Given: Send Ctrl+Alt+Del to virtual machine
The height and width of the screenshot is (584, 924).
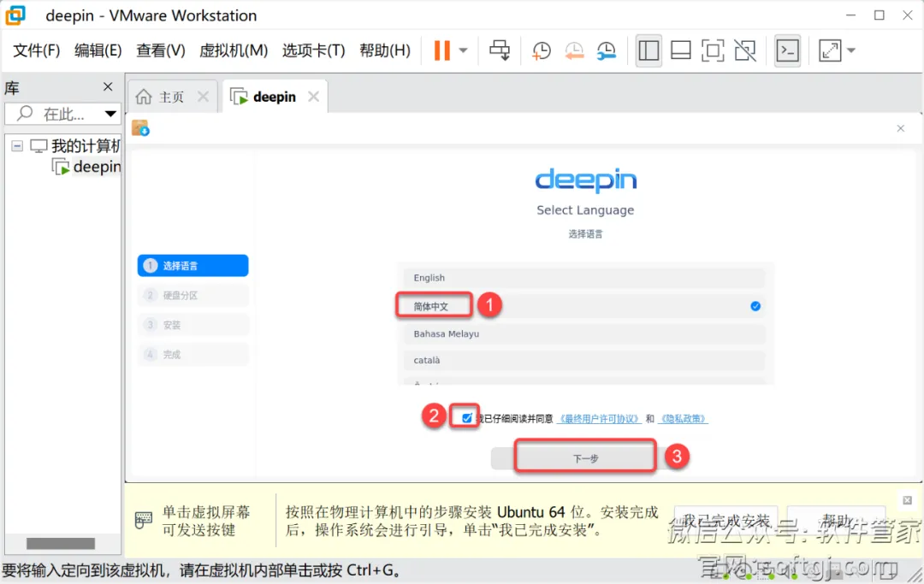Looking at the screenshot, I should (x=500, y=50).
